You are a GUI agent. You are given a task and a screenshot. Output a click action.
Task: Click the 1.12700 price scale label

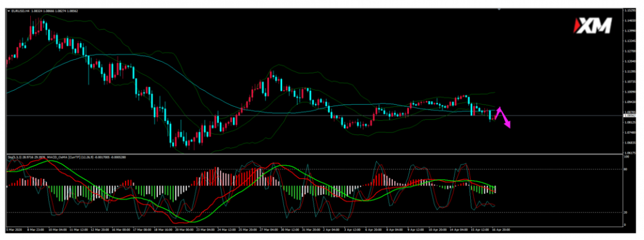click(629, 51)
